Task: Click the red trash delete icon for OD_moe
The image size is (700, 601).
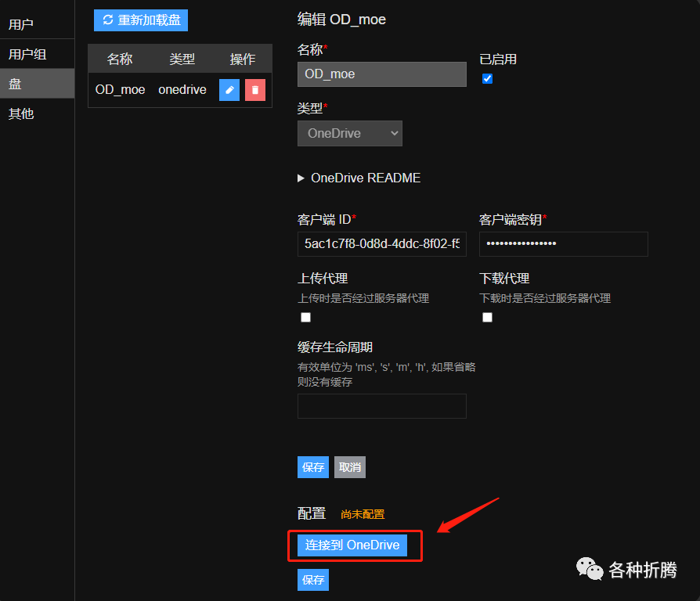Action: 255,90
